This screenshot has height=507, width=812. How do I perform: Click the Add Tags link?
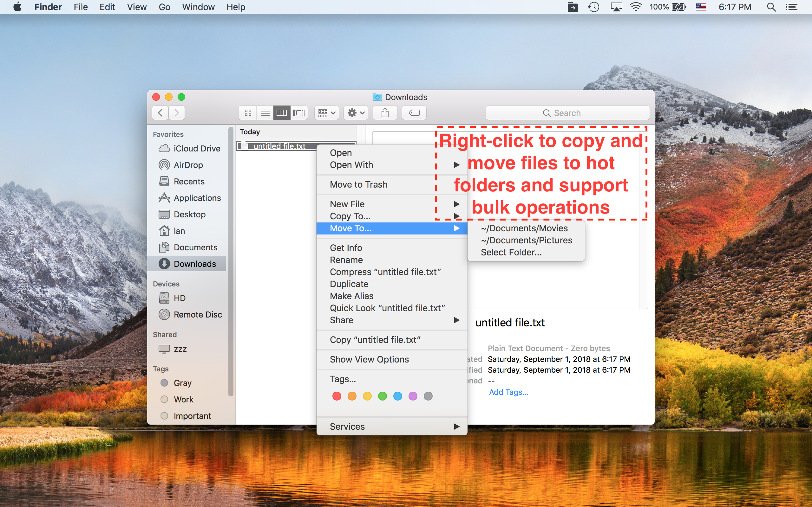(x=508, y=392)
